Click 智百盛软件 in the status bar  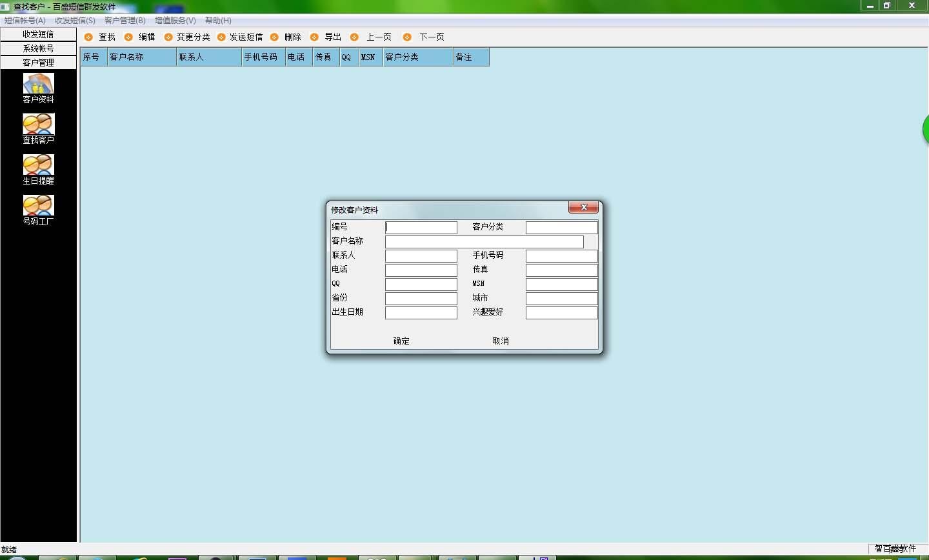click(x=895, y=549)
